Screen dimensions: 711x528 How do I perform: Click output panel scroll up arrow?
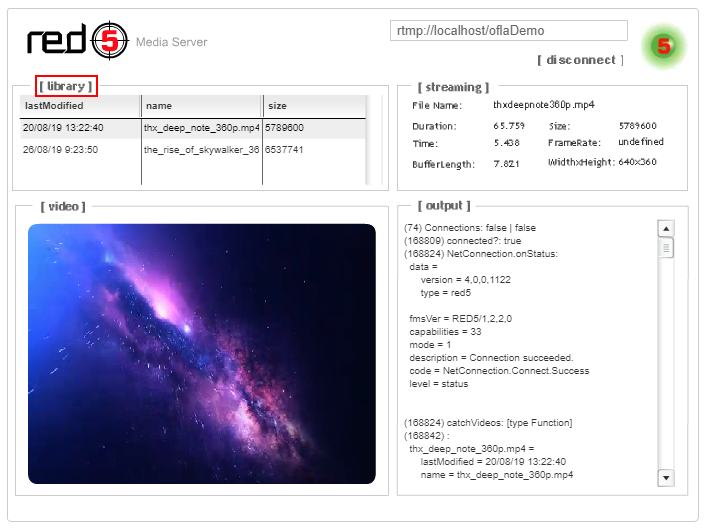(666, 228)
